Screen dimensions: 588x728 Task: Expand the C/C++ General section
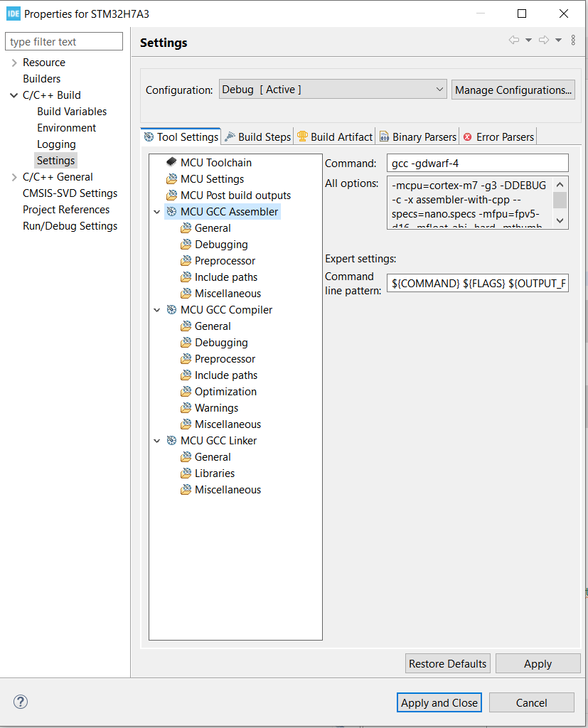click(x=14, y=176)
